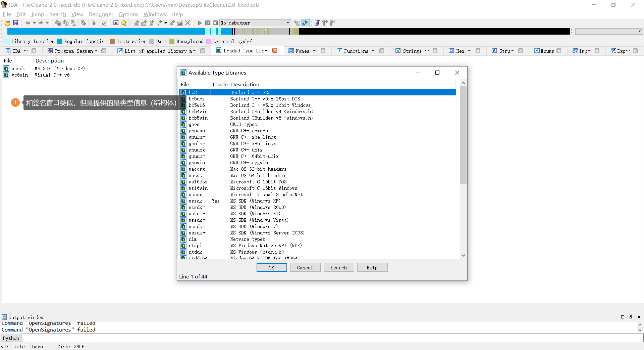Close the Functions tab
This screenshot has height=350, width=644.
pyautogui.click(x=382, y=51)
